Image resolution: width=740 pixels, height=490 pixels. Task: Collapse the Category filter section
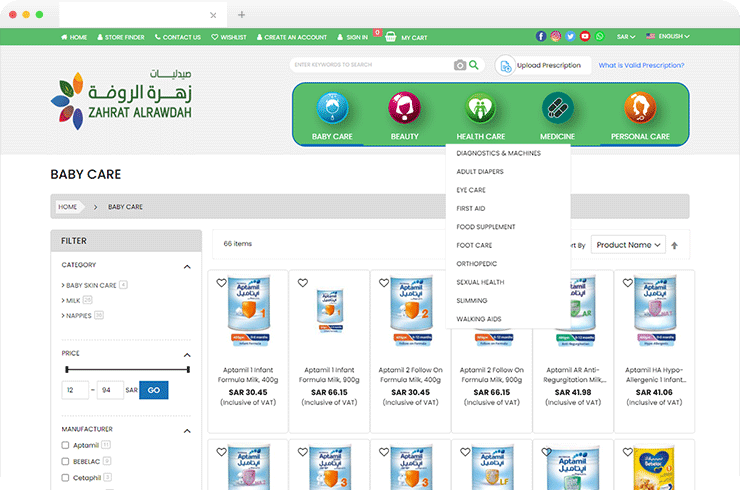click(x=187, y=267)
